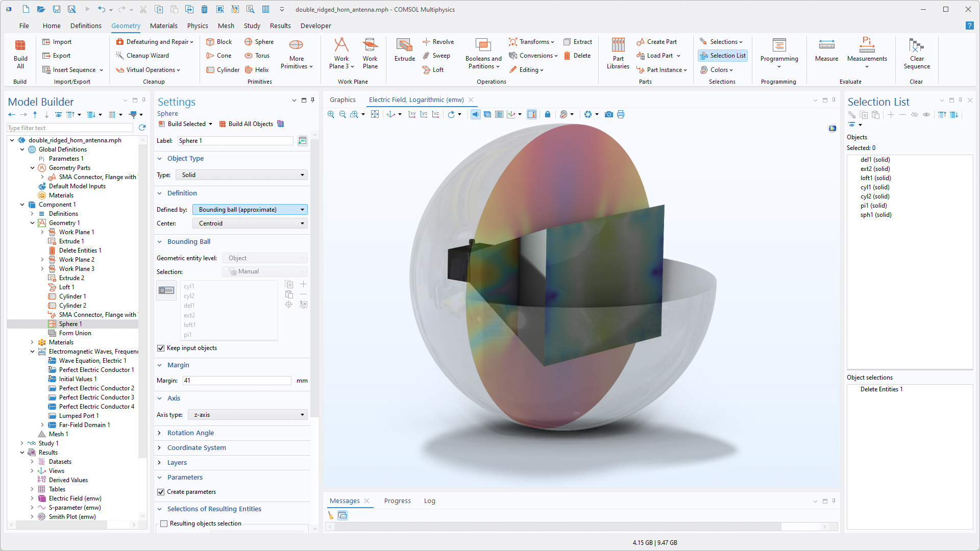This screenshot has width=980, height=551.
Task: Expand the Rotation Angle section
Action: (x=190, y=433)
